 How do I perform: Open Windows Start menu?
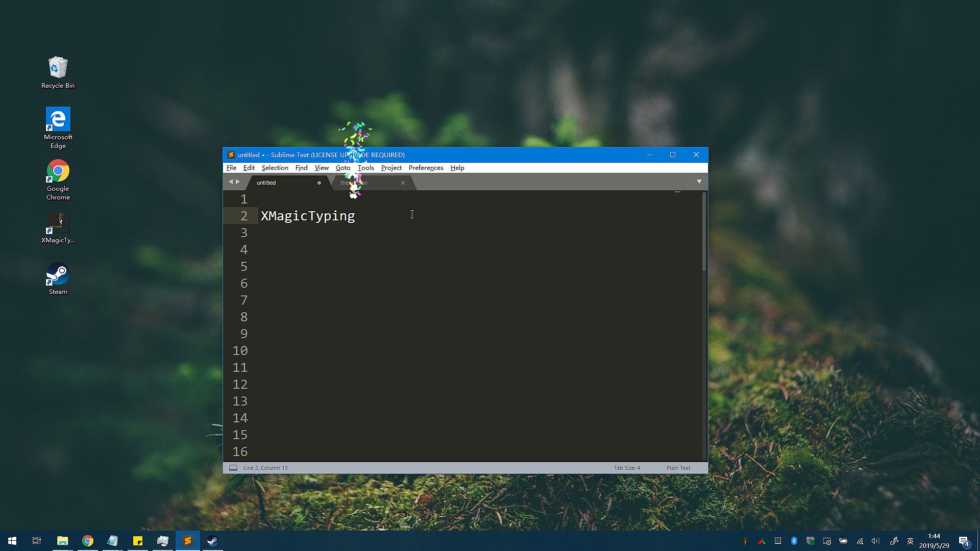(x=12, y=541)
